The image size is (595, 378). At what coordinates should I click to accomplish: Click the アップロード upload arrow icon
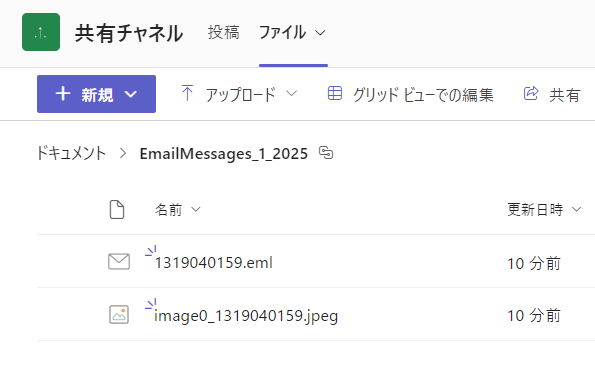pyautogui.click(x=187, y=93)
